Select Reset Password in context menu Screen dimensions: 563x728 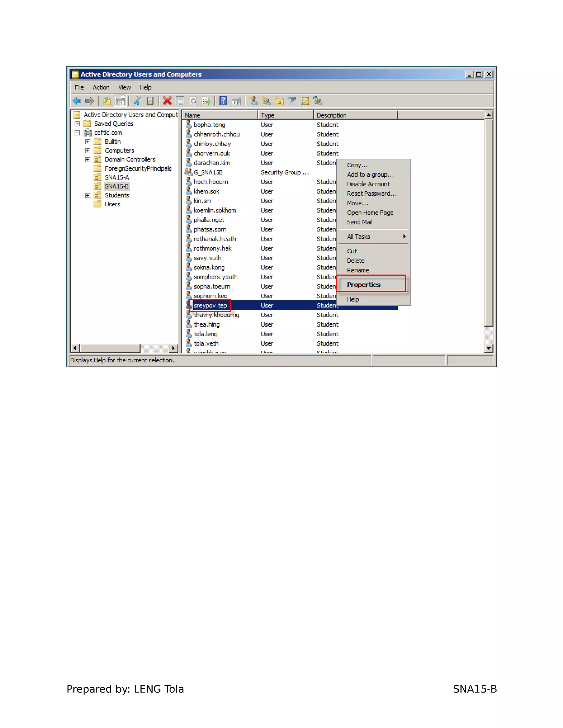372,194
